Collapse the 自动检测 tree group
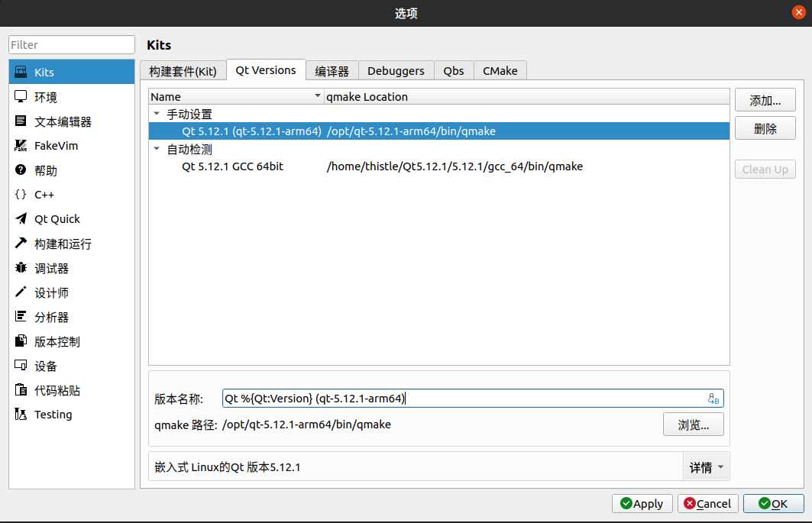This screenshot has width=812, height=523. 157,149
